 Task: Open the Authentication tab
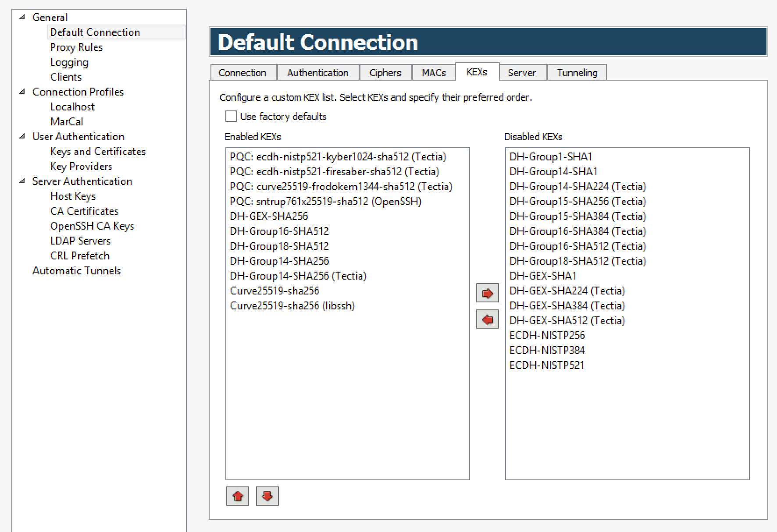(x=317, y=73)
